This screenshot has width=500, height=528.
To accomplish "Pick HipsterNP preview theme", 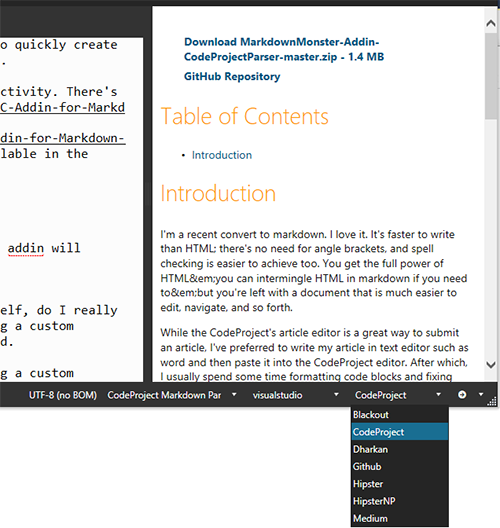I will pyautogui.click(x=400, y=501).
